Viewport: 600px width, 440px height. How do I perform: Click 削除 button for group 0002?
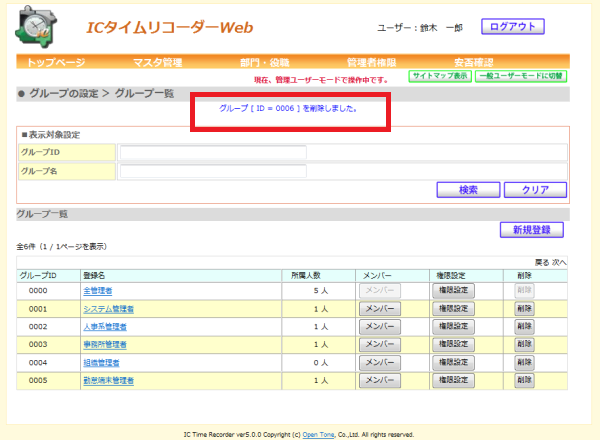click(x=524, y=327)
